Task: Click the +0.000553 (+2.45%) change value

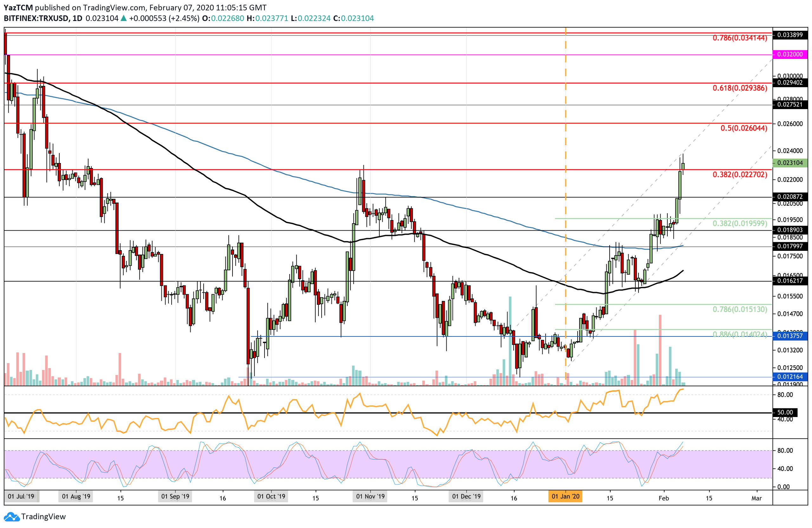Action: 164,18
